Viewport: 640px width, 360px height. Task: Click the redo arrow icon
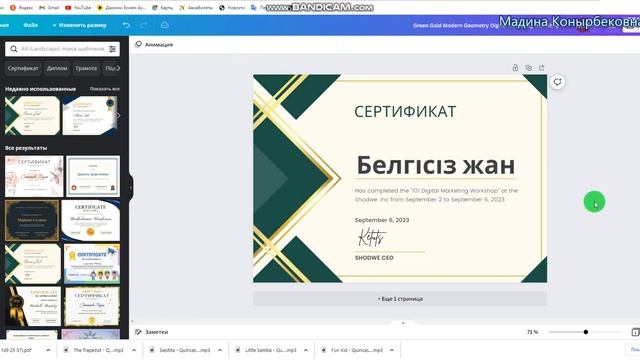(143, 25)
